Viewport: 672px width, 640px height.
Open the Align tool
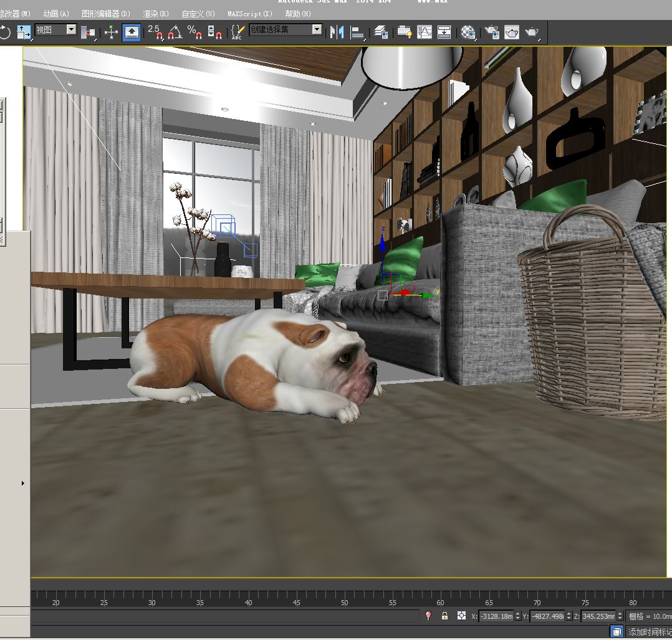[x=358, y=32]
